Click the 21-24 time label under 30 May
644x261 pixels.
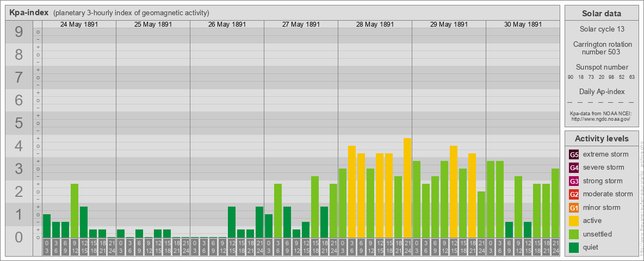(x=555, y=247)
